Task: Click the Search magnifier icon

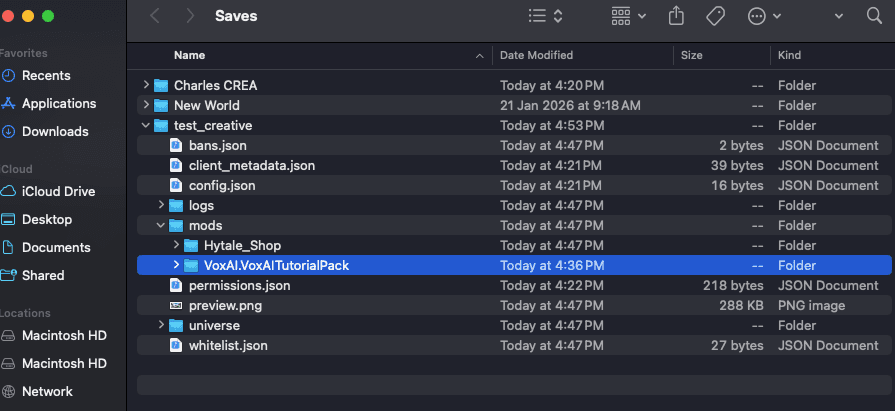Action: tap(874, 15)
